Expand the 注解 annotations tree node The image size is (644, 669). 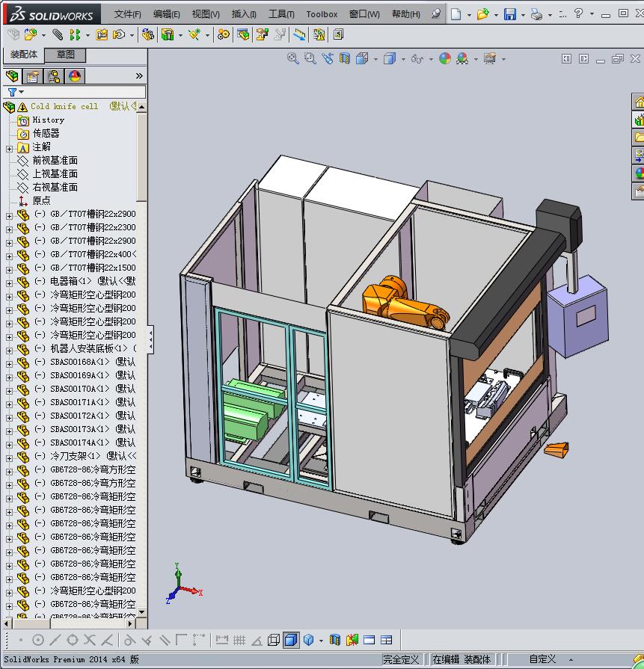click(x=9, y=148)
